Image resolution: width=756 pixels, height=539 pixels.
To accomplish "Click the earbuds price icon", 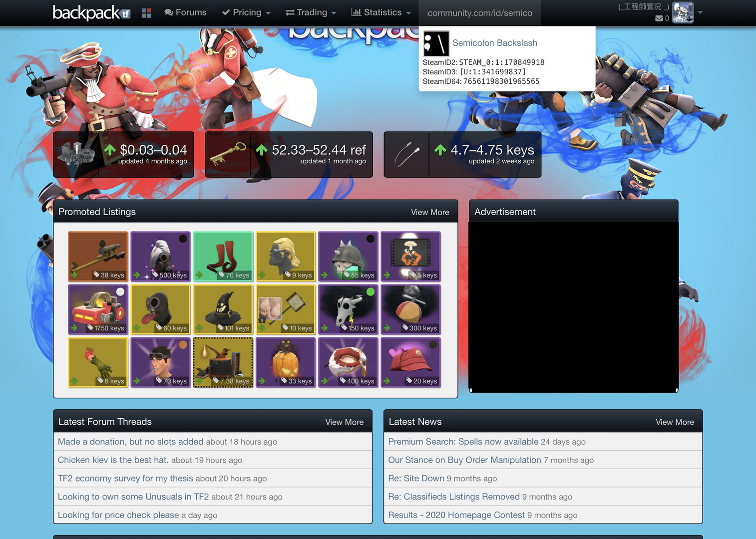I will (406, 154).
